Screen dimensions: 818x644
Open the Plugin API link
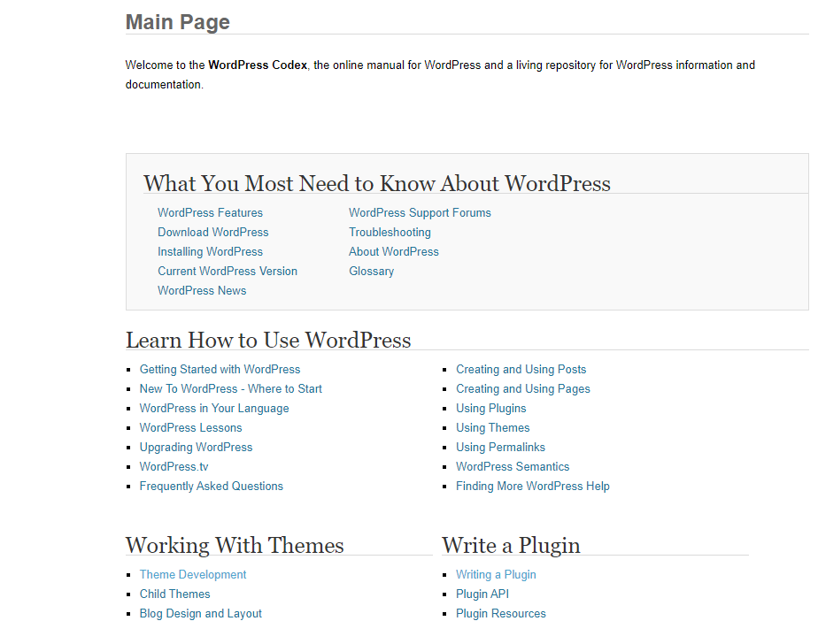coord(482,594)
